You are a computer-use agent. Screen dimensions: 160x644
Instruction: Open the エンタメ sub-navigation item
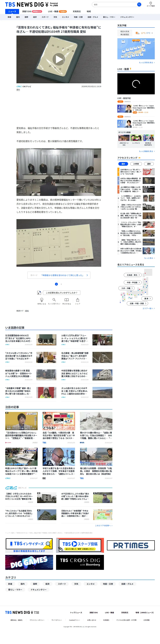66,17
